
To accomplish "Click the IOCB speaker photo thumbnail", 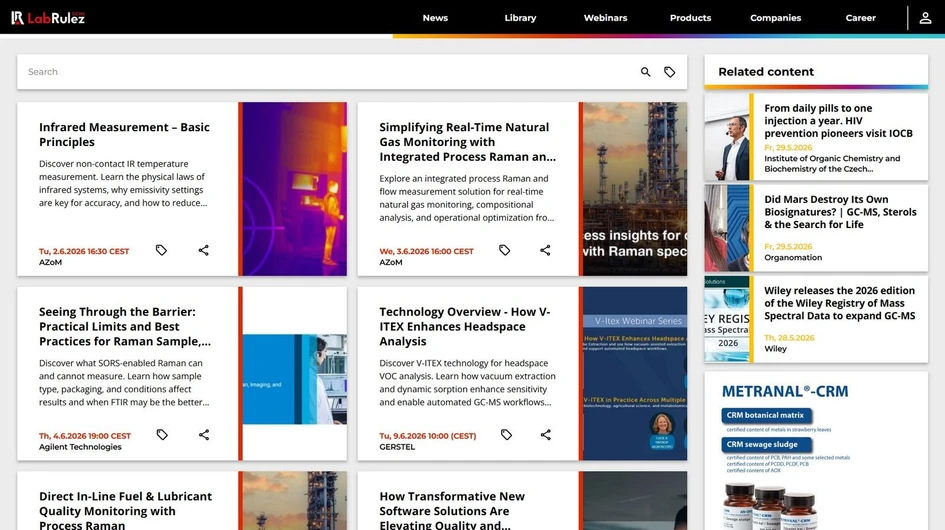I will pos(727,137).
